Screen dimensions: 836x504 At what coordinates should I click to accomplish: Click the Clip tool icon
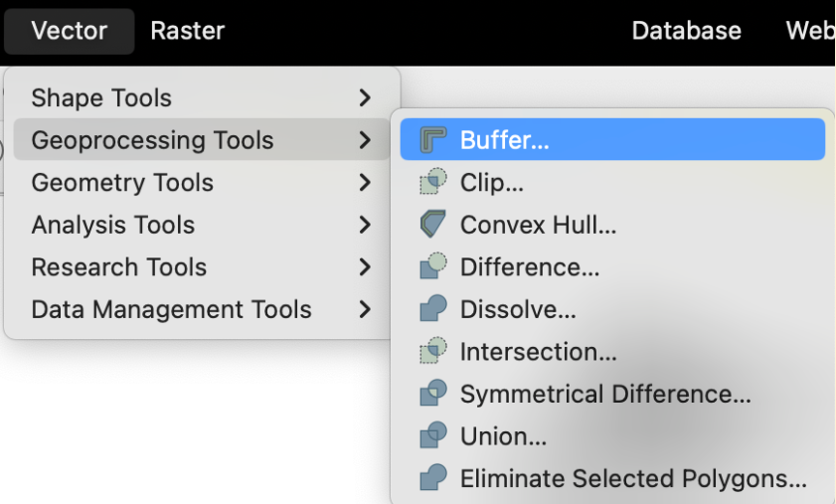point(432,183)
